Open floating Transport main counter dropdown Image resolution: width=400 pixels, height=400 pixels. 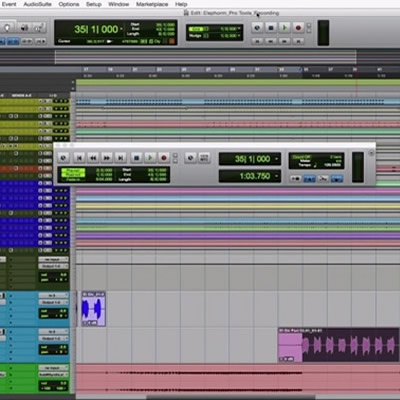(276, 159)
